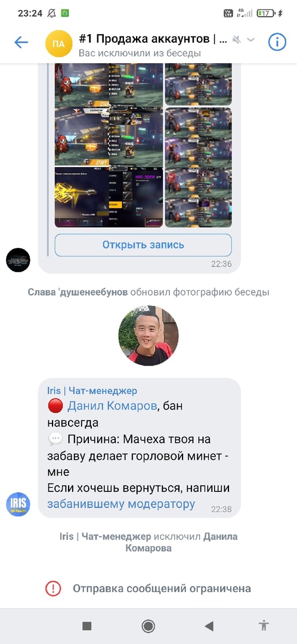297x644 pixels.
Task: Tap the muted speaker icon in header
Action: click(237, 40)
